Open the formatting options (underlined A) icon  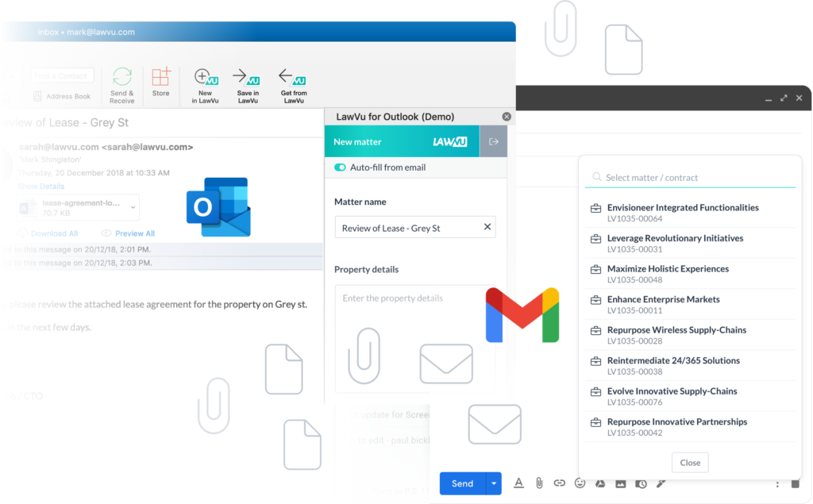click(518, 483)
